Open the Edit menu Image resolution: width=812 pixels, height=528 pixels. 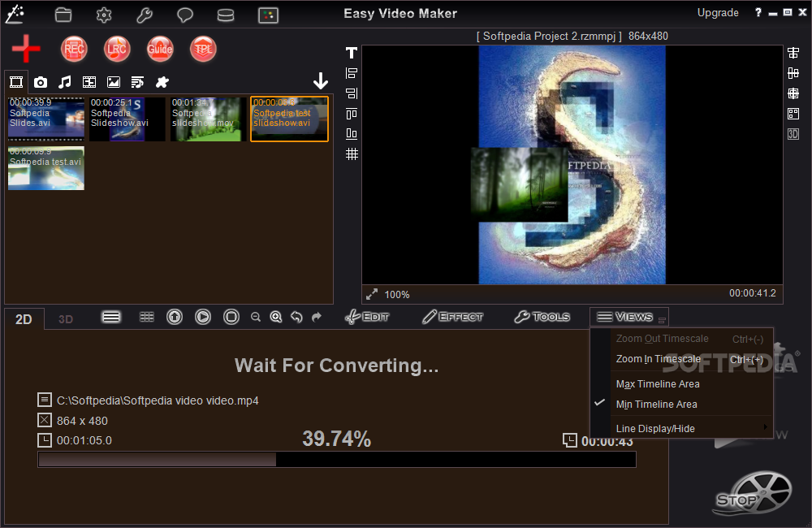(367, 317)
